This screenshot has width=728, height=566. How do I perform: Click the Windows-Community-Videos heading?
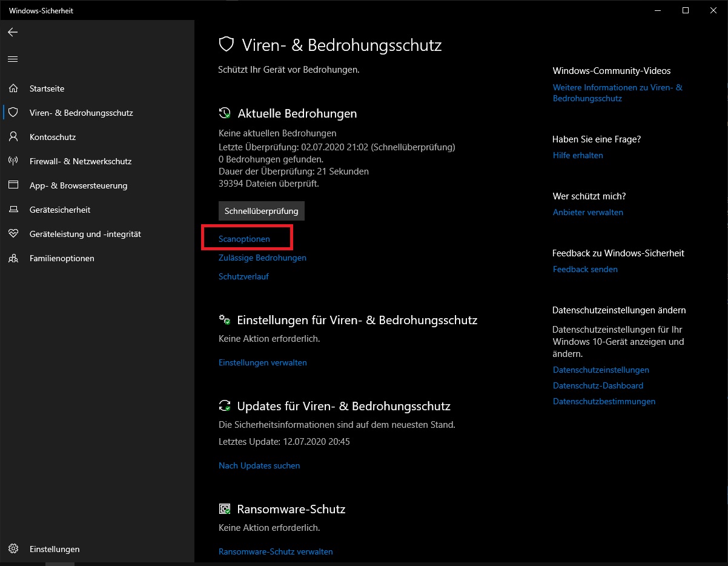(612, 71)
